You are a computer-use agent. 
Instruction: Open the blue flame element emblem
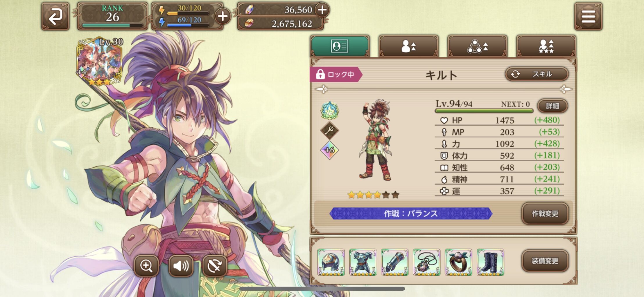(x=330, y=110)
